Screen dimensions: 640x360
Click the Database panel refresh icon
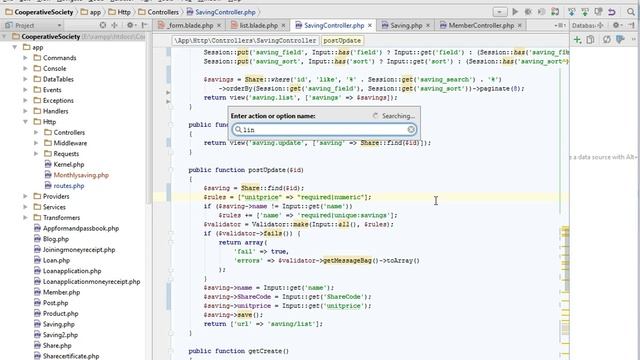(x=607, y=40)
